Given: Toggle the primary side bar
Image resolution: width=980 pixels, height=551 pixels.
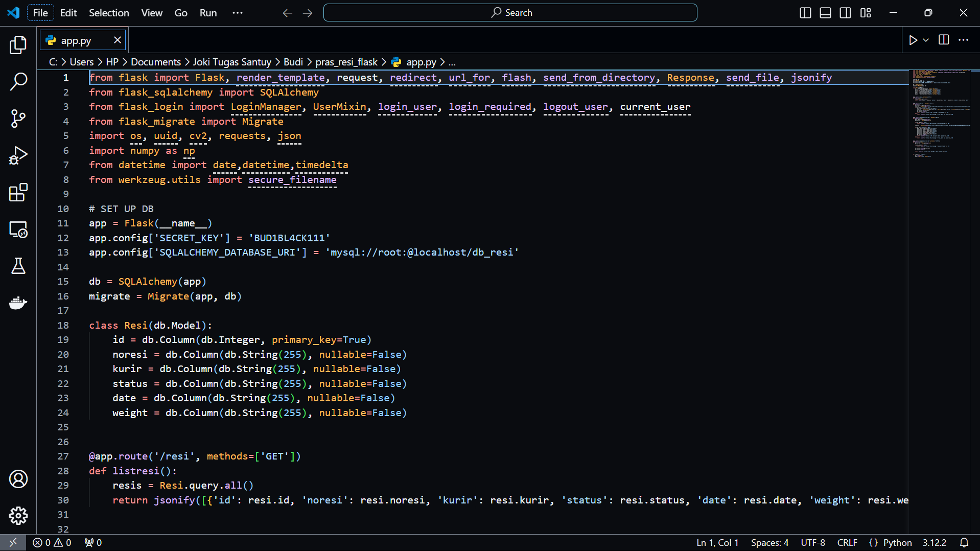Looking at the screenshot, I should 805,13.
